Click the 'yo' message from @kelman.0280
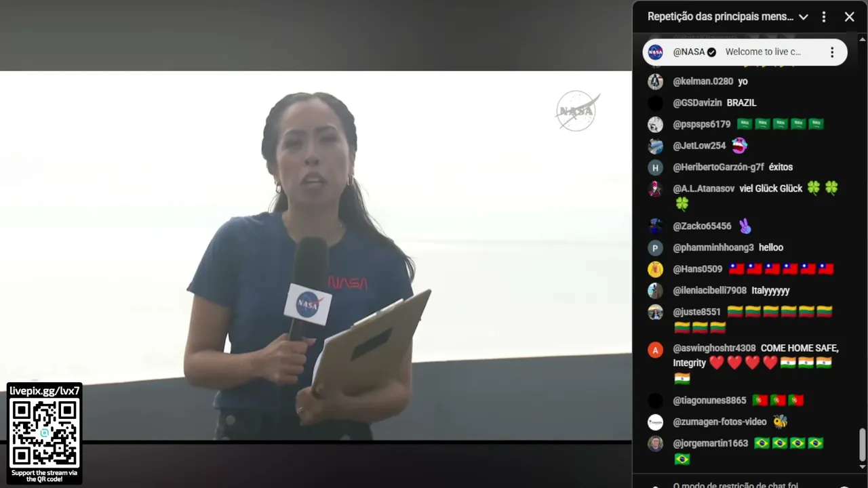This screenshot has height=488, width=868. [x=743, y=81]
